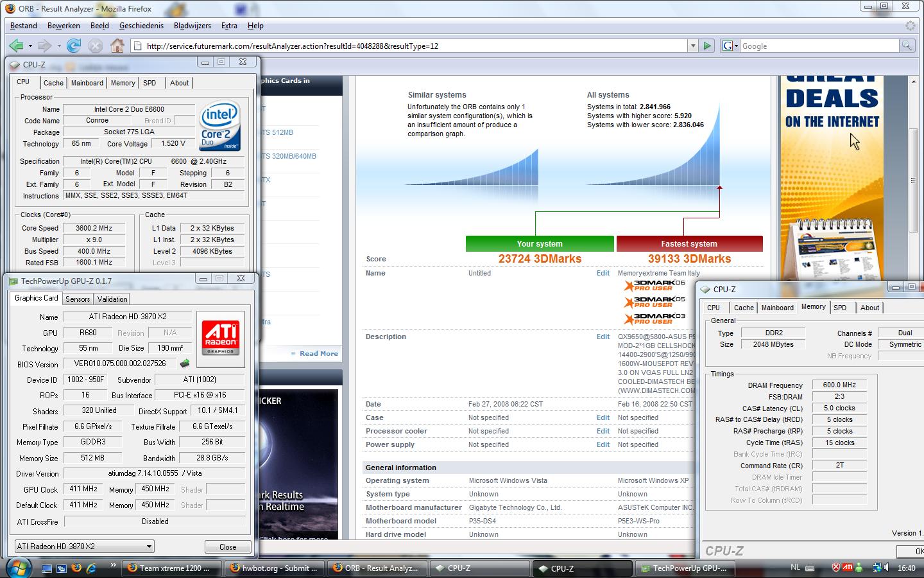The image size is (924, 578).
Task: Switch to CPU tab in memory CPU-Z window
Action: pyautogui.click(x=714, y=308)
